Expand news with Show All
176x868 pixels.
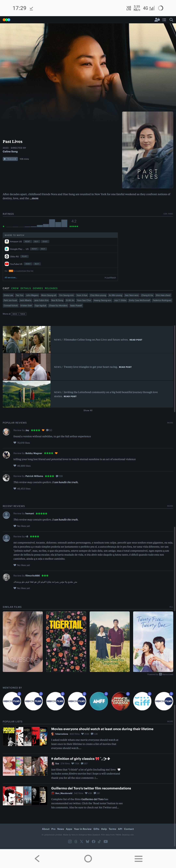pos(88,410)
